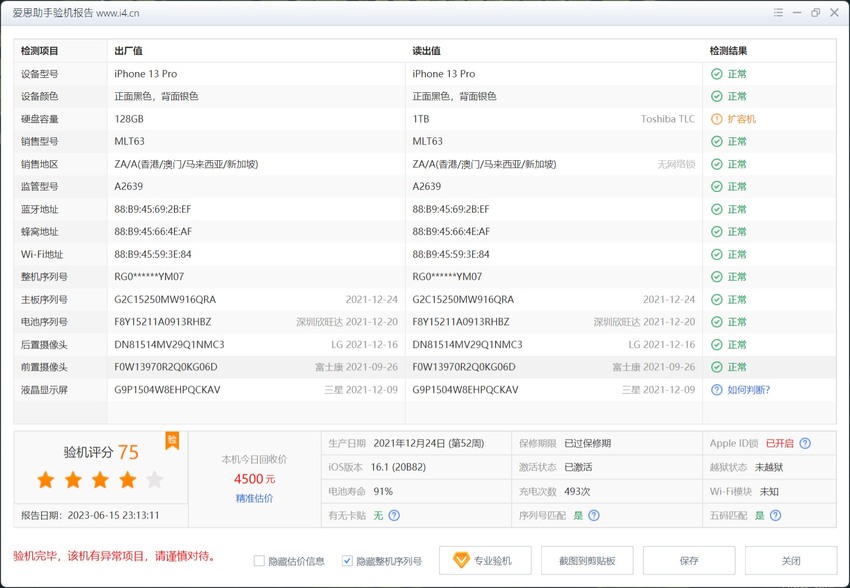Click the factory cellular address 88:B9:45:66:4E:AF
The height and width of the screenshot is (588, 850).
point(153,231)
